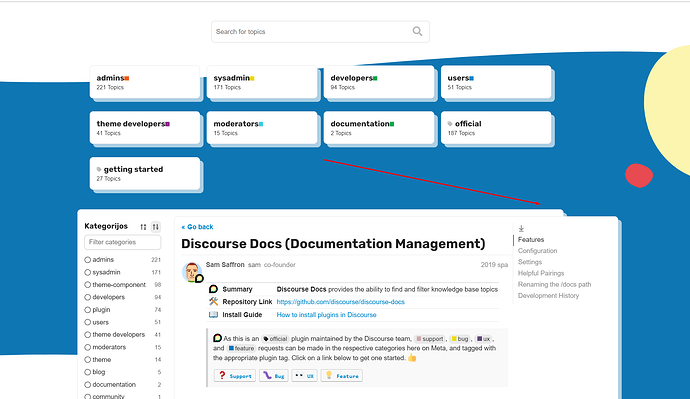Click the Bug button

(273, 376)
